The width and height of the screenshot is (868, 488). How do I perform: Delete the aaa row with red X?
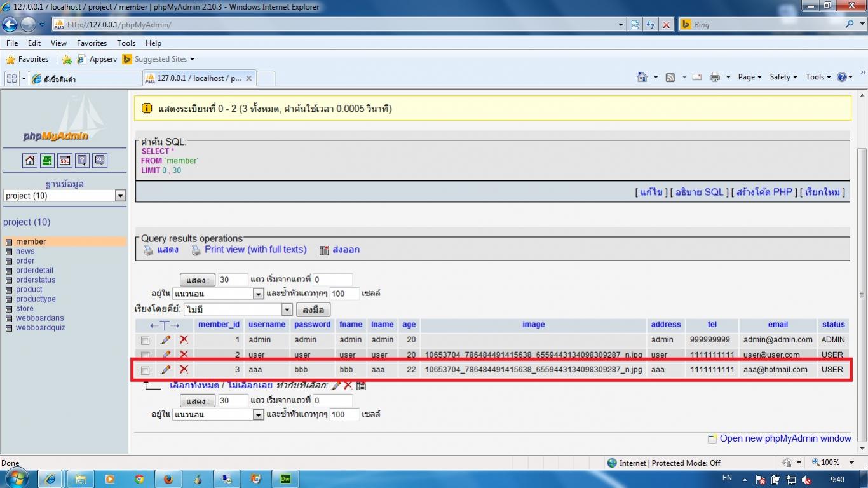184,369
